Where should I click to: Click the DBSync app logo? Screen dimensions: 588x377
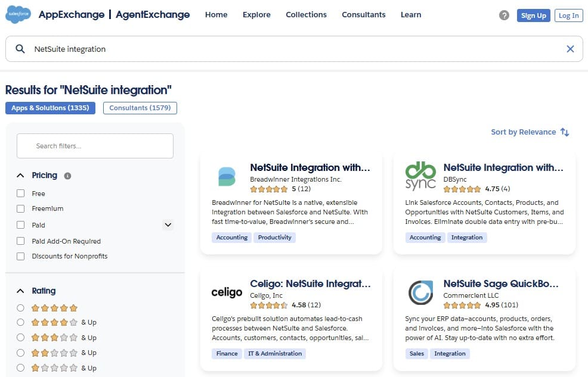click(x=420, y=175)
